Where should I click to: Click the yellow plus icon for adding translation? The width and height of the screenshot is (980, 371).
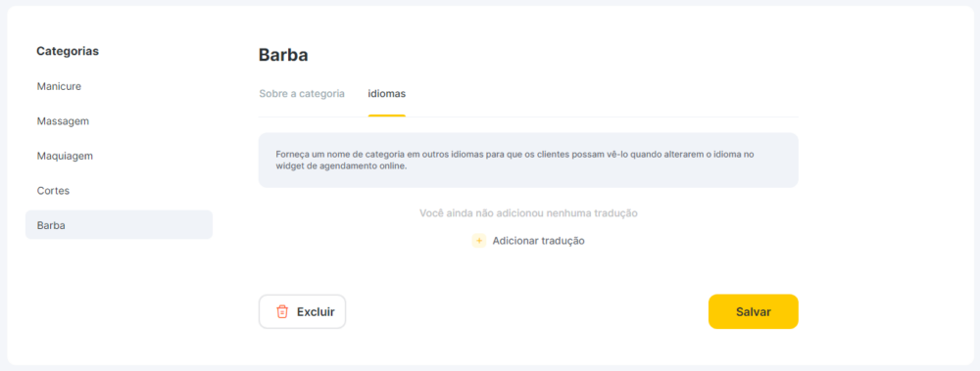tap(479, 241)
